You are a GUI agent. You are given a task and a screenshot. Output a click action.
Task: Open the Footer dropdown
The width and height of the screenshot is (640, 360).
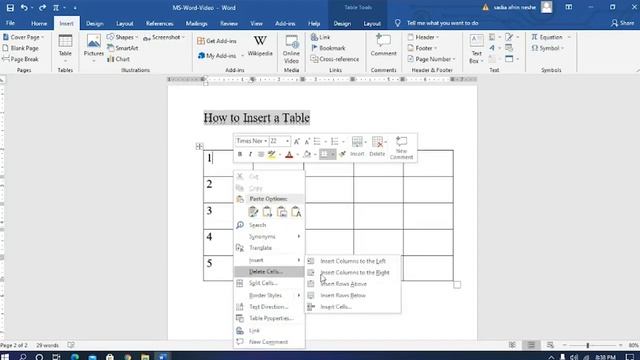(422, 48)
